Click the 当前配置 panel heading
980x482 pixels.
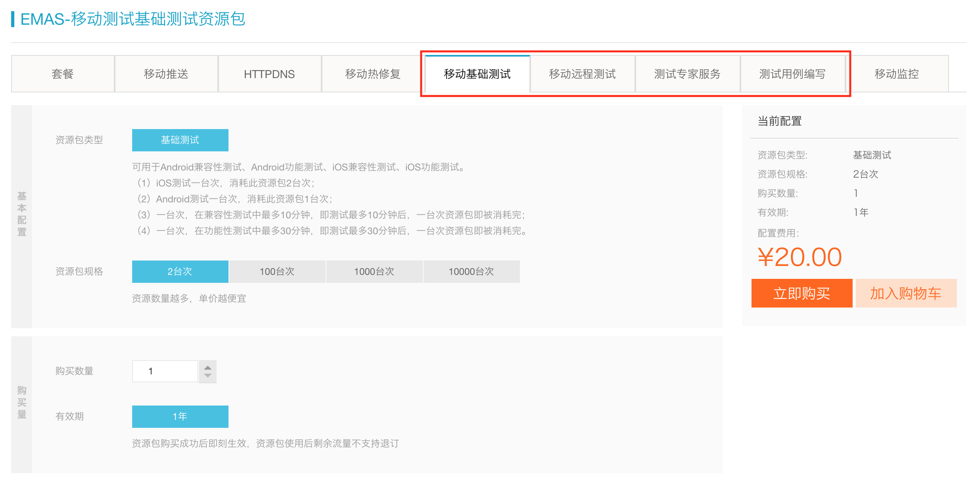779,121
